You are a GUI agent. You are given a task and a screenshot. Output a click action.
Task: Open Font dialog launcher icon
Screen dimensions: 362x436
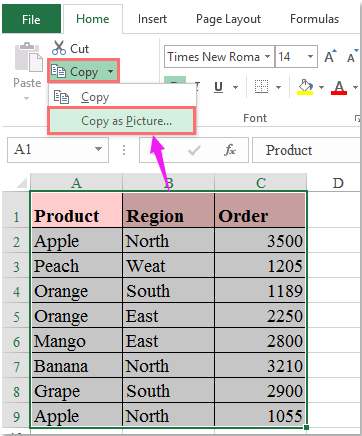357,118
